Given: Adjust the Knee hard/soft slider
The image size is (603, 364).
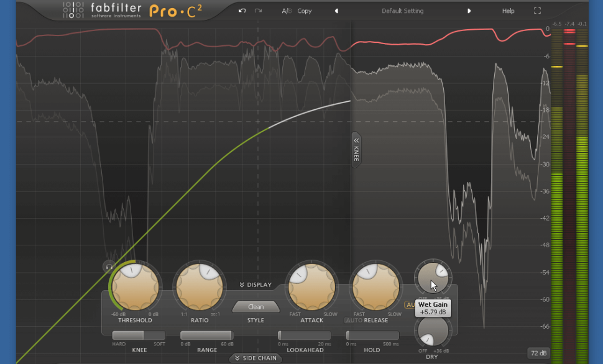Looking at the screenshot, I should [x=139, y=335].
